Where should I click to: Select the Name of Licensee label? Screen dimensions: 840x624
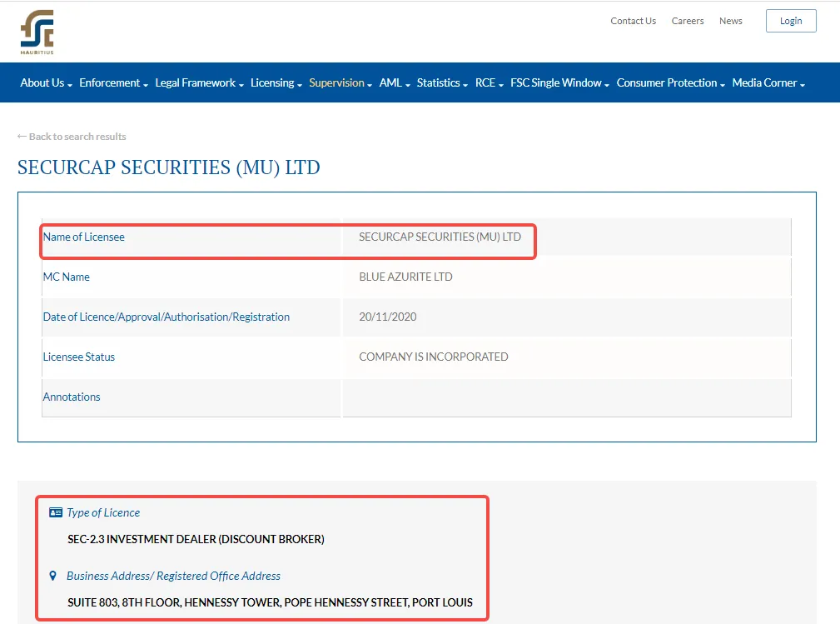(x=83, y=237)
